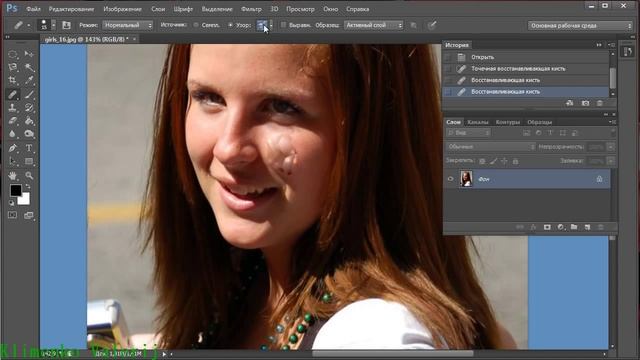
Task: Select the Hand tool
Action: coord(13,176)
